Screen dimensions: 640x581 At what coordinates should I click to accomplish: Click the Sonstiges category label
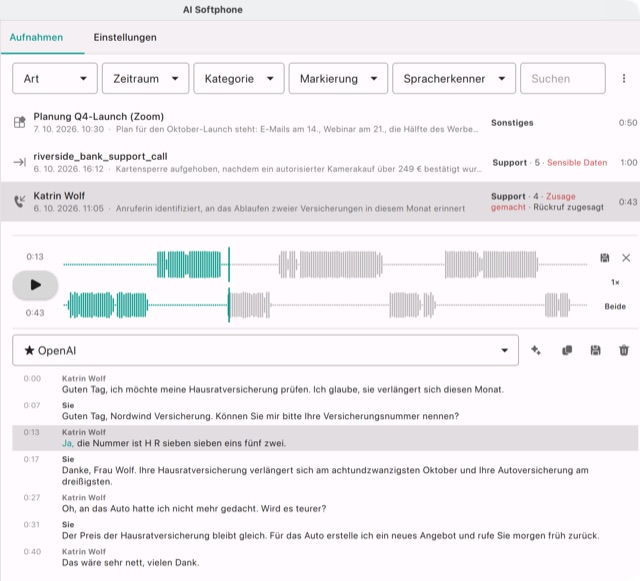point(512,123)
